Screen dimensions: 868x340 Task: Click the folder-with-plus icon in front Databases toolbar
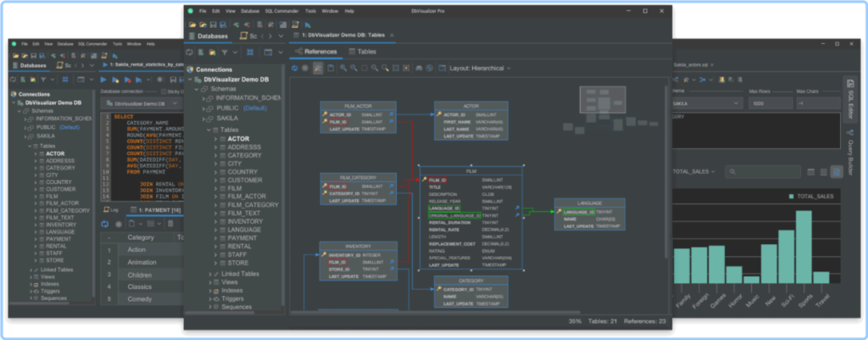point(212,52)
